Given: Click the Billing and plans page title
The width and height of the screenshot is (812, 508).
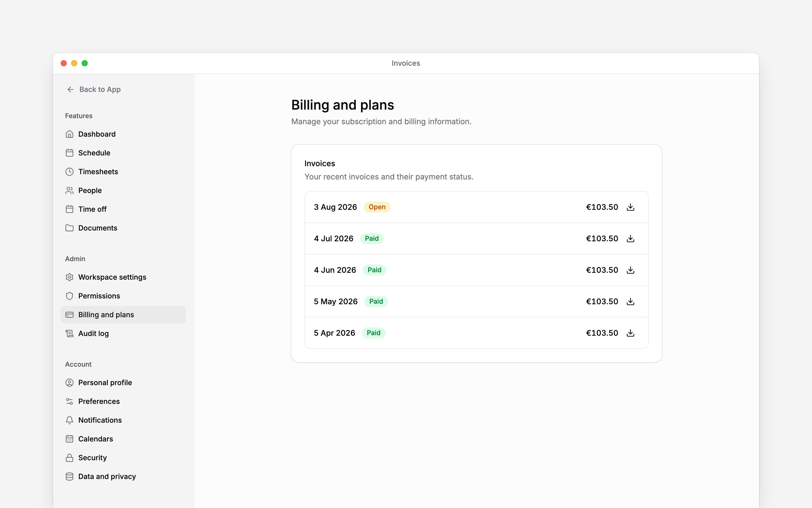Looking at the screenshot, I should tap(343, 105).
